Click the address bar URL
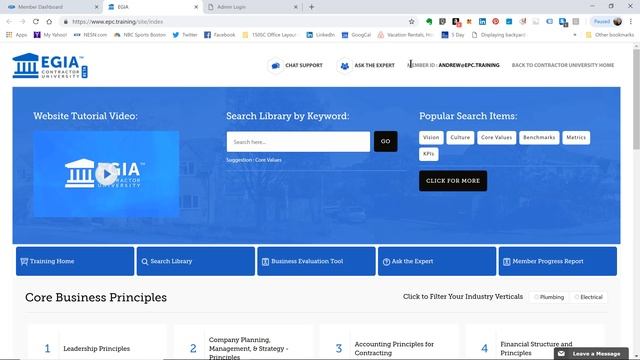This screenshot has width=640, height=360. pos(118,22)
